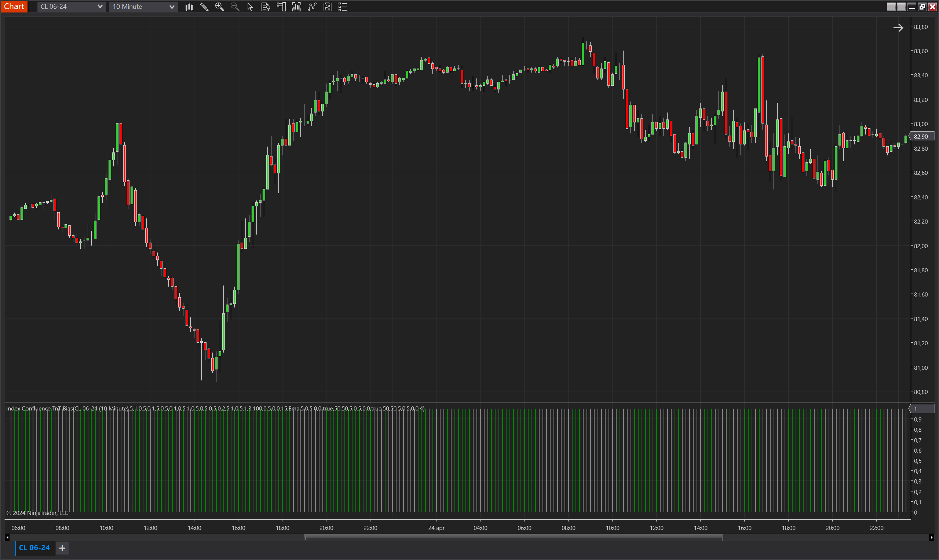This screenshot has width=939, height=560.
Task: Close the chart window
Action: coord(932,7)
